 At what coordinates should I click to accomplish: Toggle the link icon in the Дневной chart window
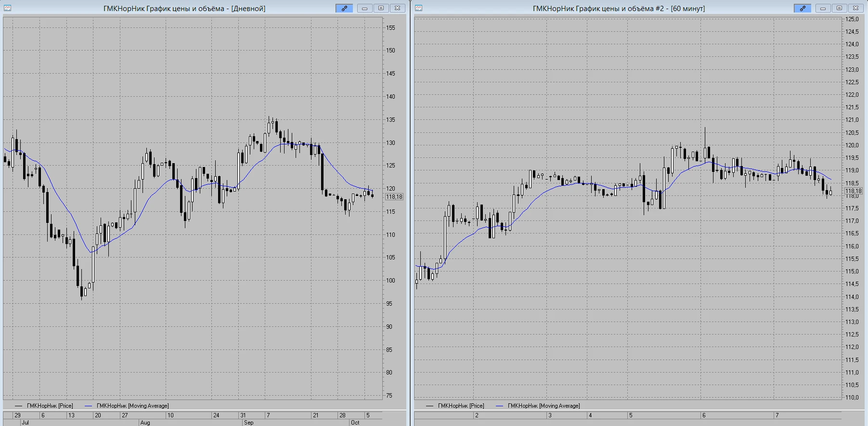point(344,8)
